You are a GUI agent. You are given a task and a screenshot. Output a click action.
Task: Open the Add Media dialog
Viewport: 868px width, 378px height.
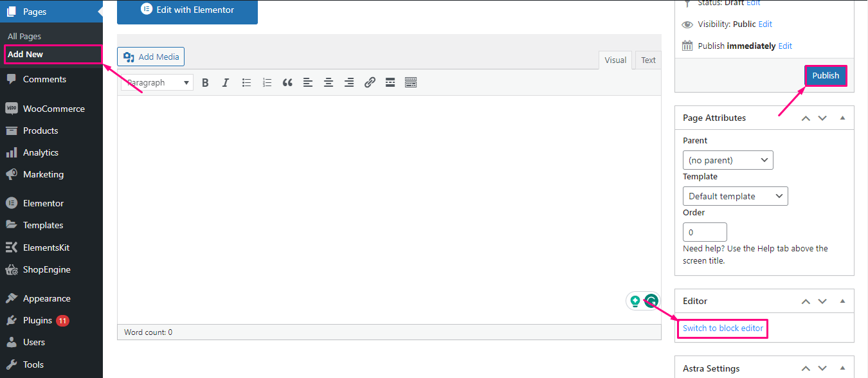tap(150, 56)
